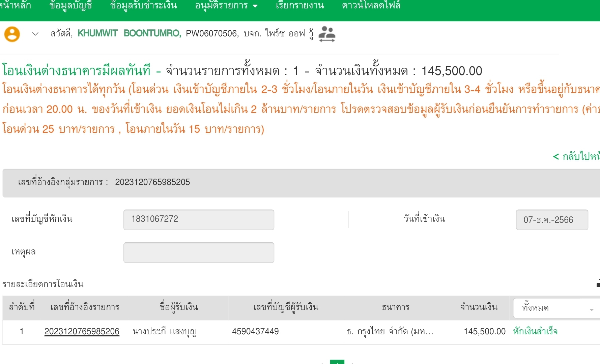Click the ธนาคาร column header

pyautogui.click(x=395, y=307)
